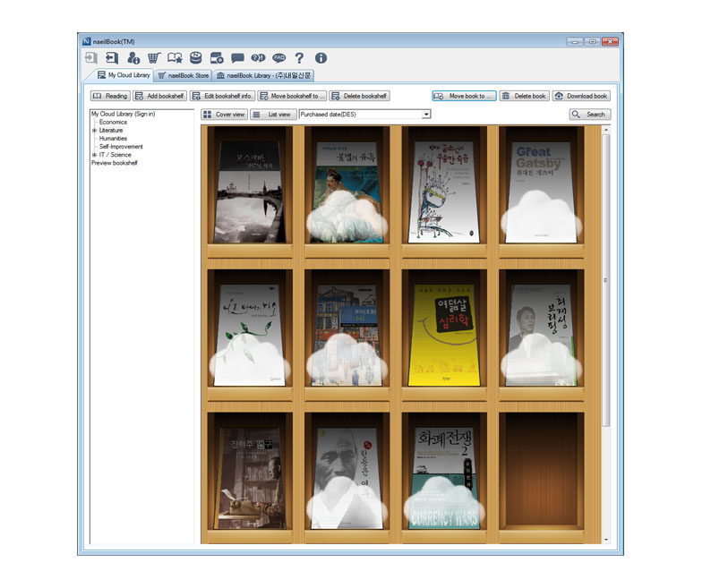Click Add bookshelf button

160,96
